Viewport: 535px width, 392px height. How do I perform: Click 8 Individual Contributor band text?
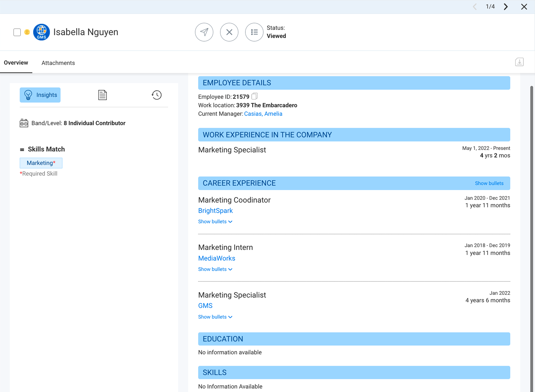click(x=94, y=123)
